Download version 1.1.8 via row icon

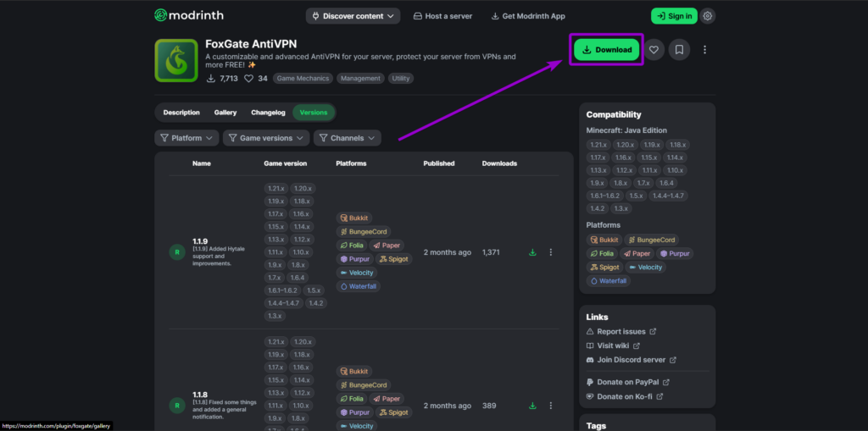tap(532, 406)
